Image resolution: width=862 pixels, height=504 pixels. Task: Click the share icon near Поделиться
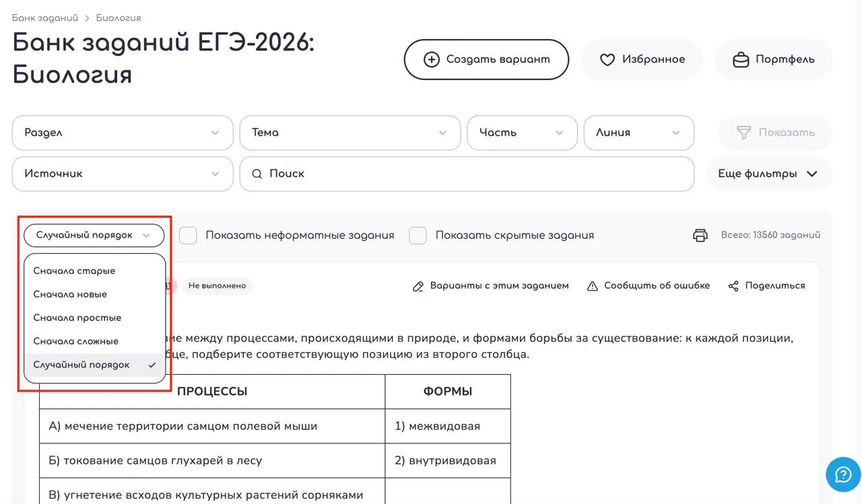point(733,286)
